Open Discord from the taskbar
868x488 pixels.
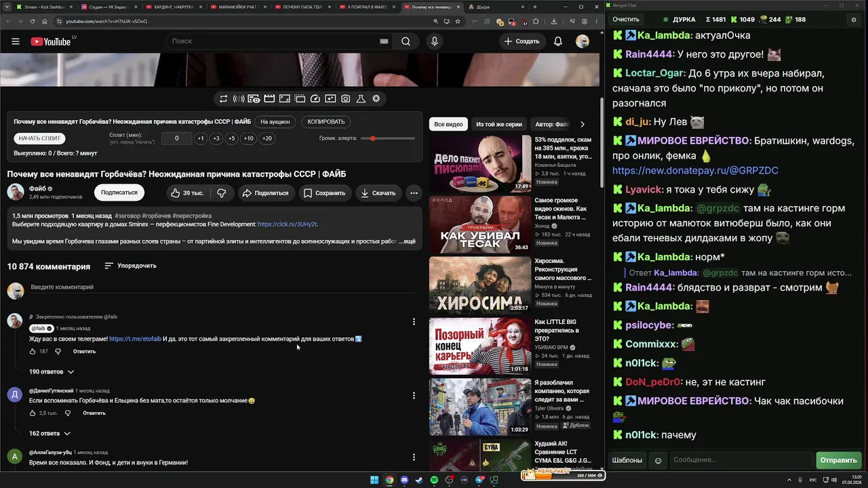pyautogui.click(x=404, y=481)
